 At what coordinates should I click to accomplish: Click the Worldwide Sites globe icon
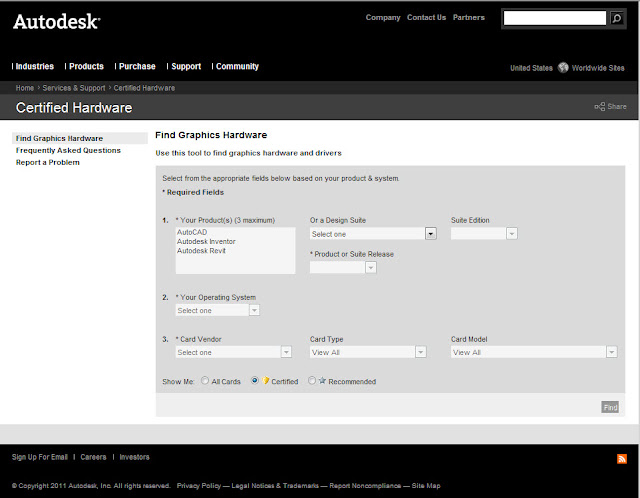[x=563, y=67]
